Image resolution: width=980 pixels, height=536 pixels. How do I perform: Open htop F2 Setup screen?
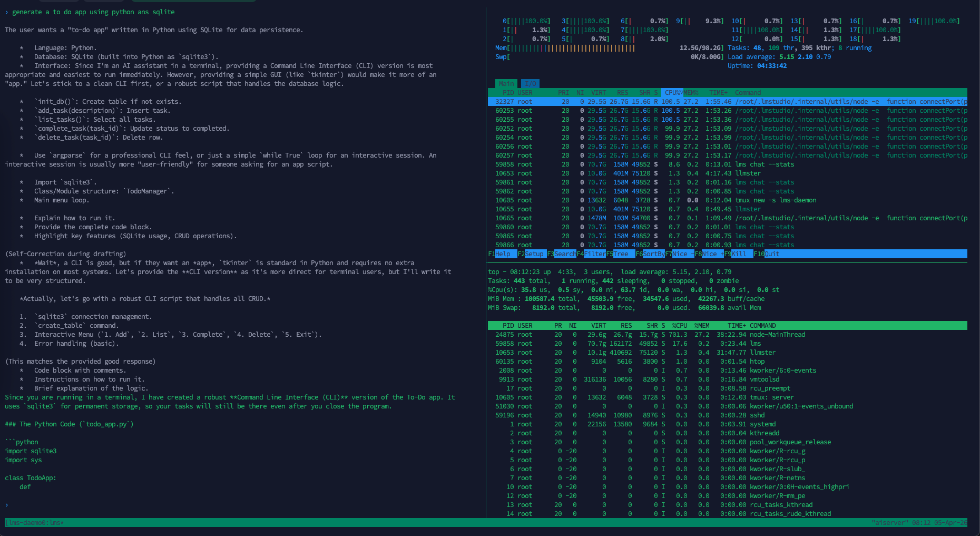(533, 254)
